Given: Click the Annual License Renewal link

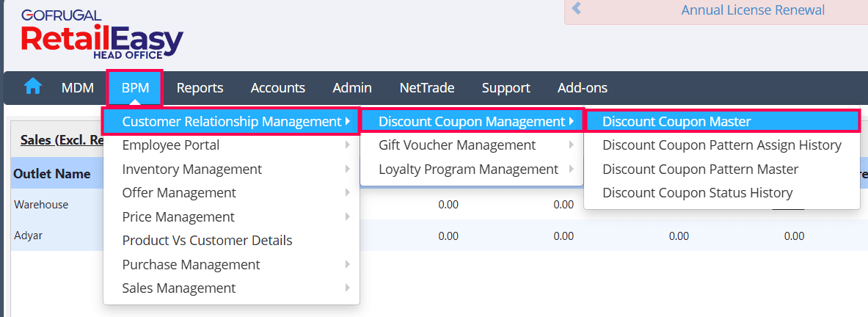Looking at the screenshot, I should click(x=753, y=10).
